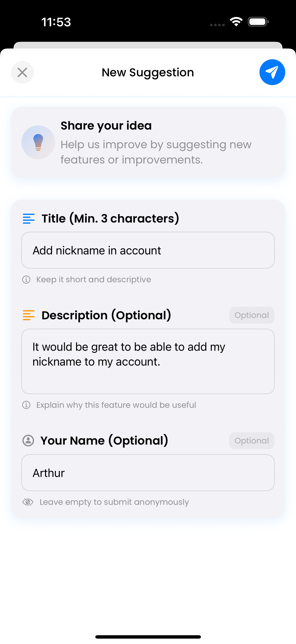Close the New Suggestion sheet
This screenshot has width=296, height=644.
[22, 73]
